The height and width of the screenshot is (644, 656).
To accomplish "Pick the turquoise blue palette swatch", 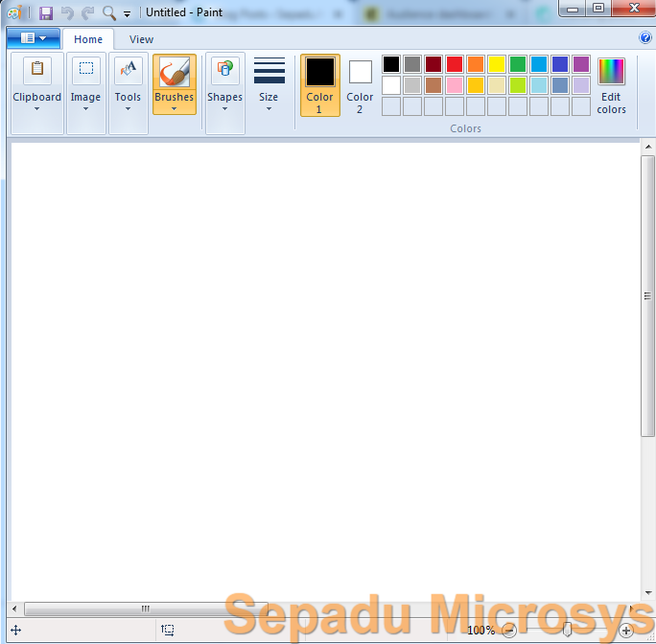I will coord(539,64).
